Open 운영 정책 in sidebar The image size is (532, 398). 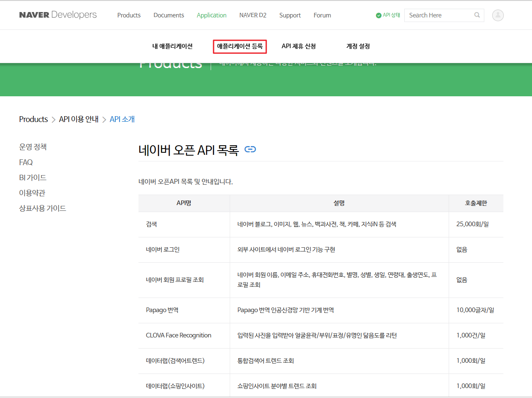point(33,147)
